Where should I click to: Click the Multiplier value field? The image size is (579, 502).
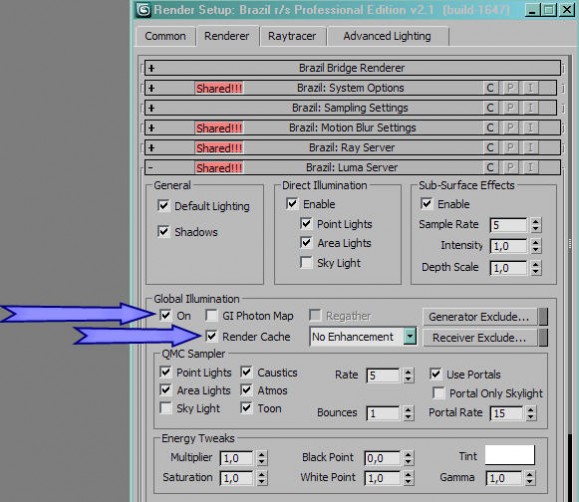pos(236,458)
